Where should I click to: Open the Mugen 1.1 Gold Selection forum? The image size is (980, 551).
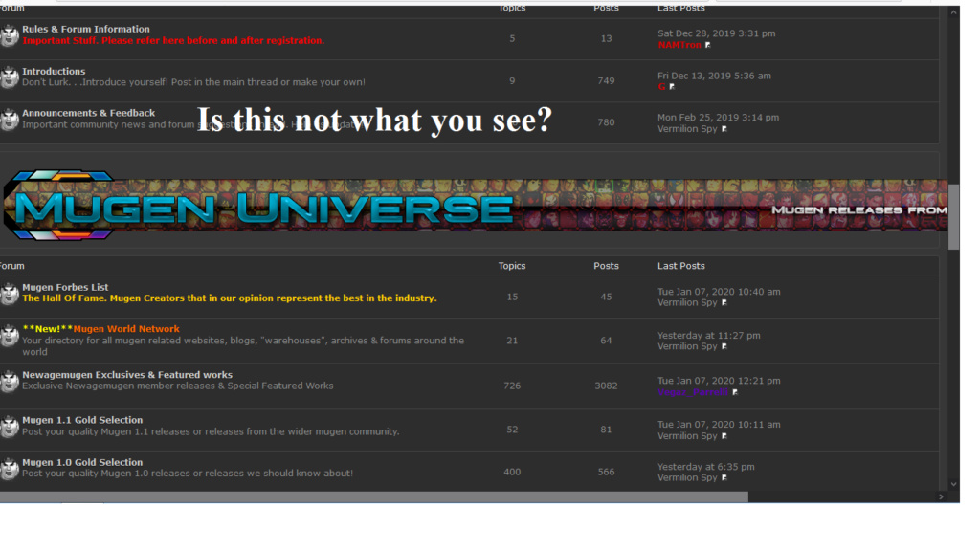tap(82, 420)
